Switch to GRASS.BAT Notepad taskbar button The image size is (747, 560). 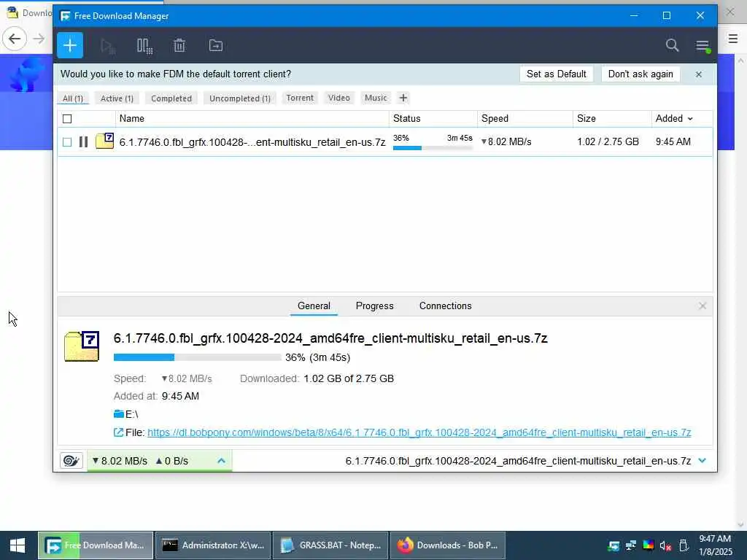(x=330, y=545)
